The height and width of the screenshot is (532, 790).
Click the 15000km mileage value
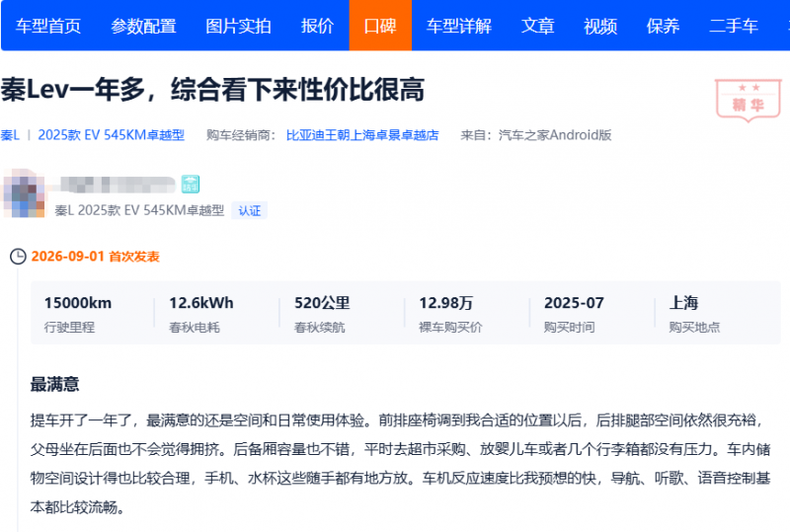[x=78, y=303]
